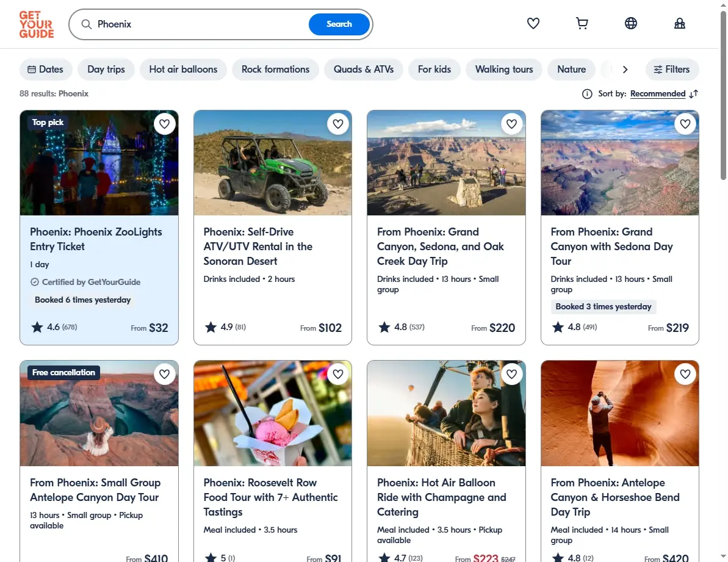This screenshot has width=728, height=562.
Task: Open Antelope Canyon & Horseshoe Bend title
Action: pyautogui.click(x=614, y=497)
